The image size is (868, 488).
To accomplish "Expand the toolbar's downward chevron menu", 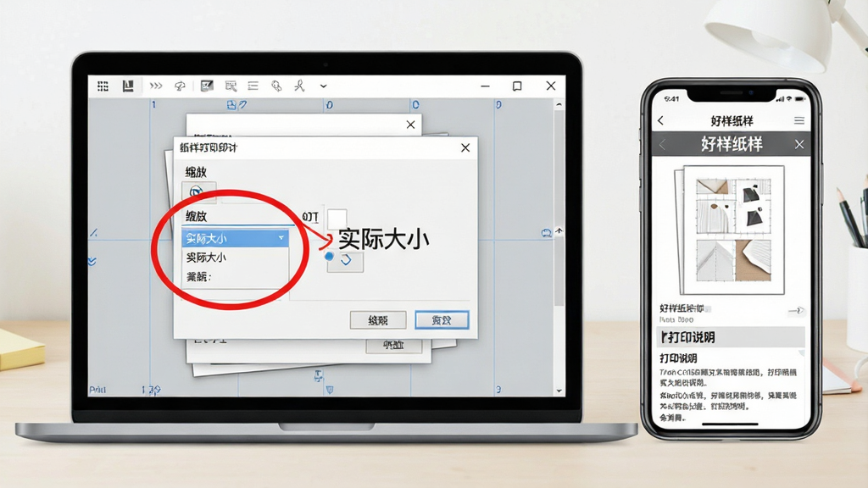I will point(323,86).
